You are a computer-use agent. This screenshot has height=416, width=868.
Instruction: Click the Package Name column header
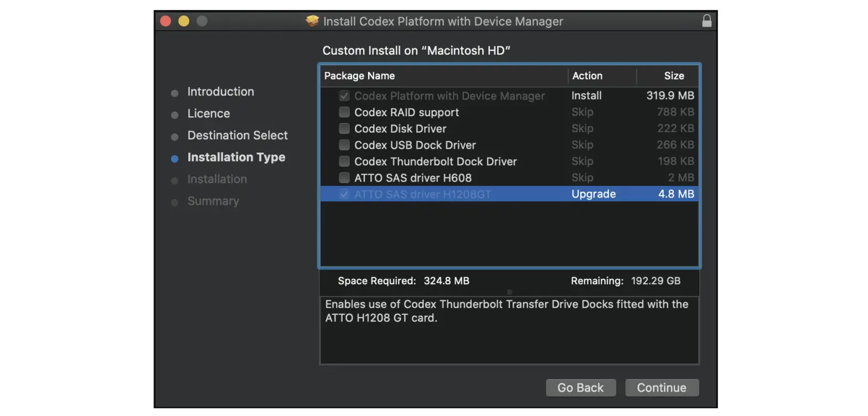pyautogui.click(x=359, y=76)
